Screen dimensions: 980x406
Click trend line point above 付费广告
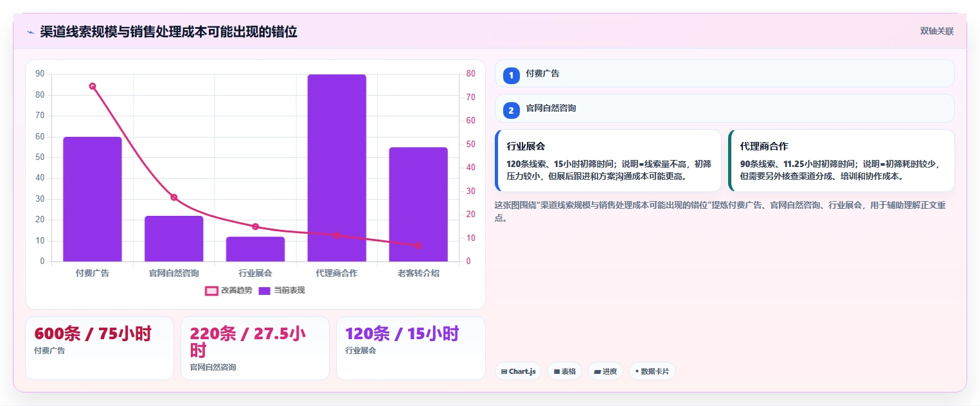coord(93,86)
